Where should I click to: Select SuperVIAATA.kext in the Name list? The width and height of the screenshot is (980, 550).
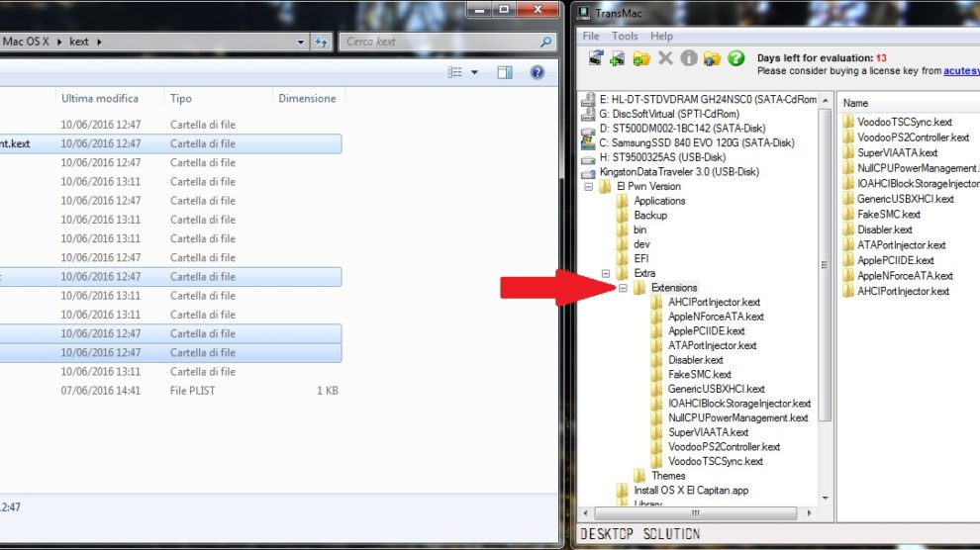(x=897, y=153)
